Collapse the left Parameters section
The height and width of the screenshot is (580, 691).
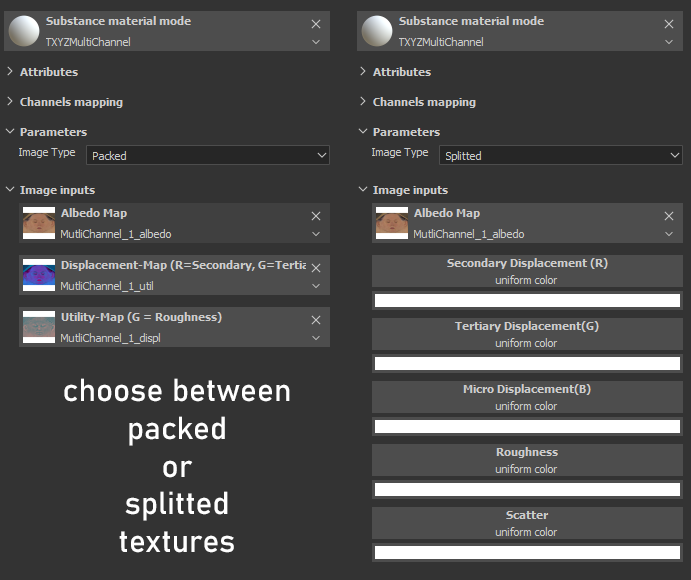click(x=10, y=132)
